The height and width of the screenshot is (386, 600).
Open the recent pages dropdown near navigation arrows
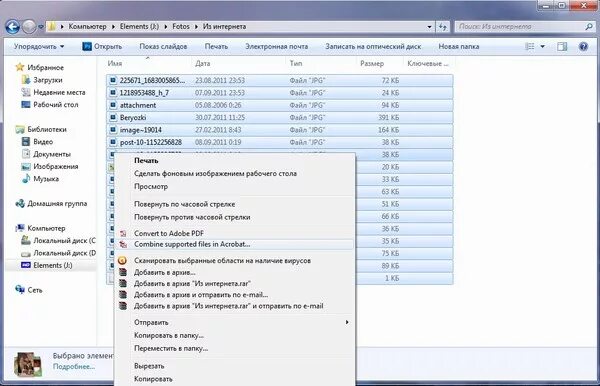[41, 27]
